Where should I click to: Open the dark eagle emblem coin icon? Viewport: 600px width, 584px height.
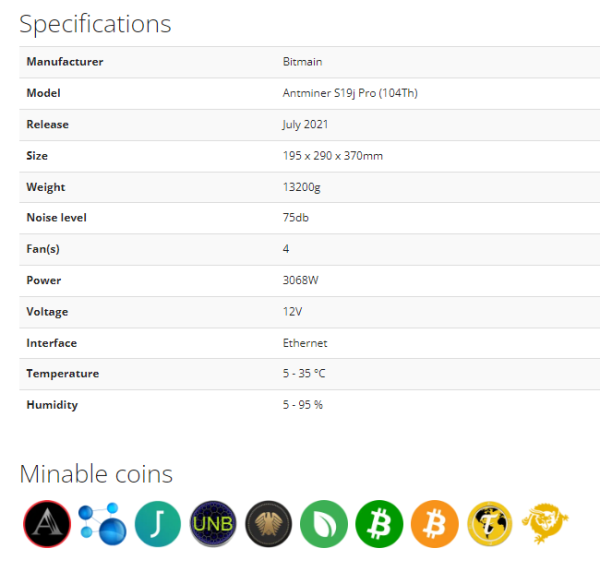click(x=268, y=524)
